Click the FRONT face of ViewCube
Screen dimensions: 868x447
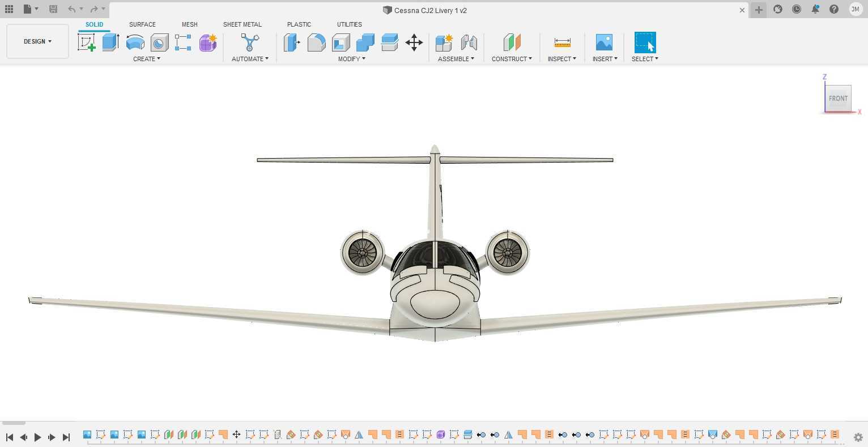(x=838, y=98)
